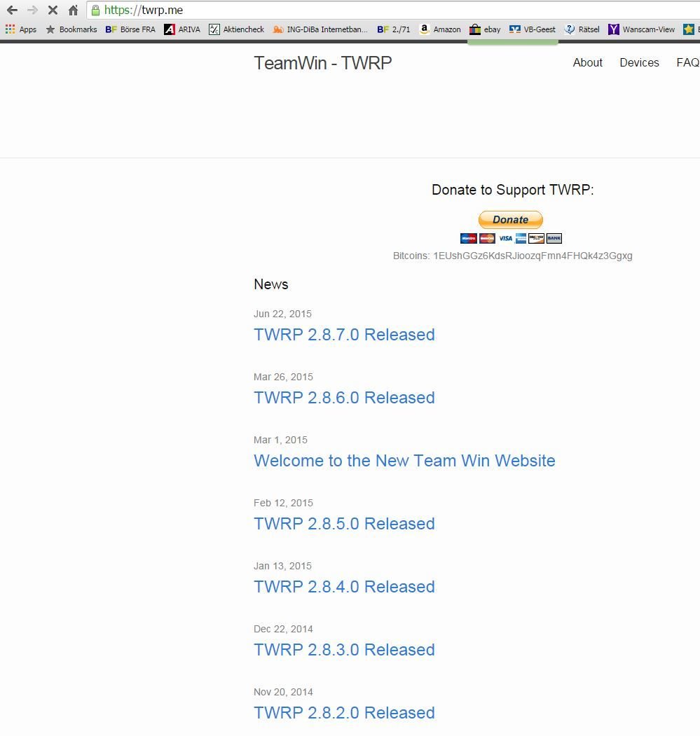Click the green padlock security icon

point(95,10)
